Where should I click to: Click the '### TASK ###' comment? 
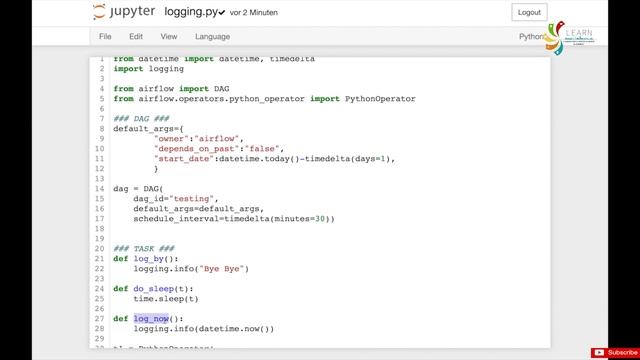(144, 249)
